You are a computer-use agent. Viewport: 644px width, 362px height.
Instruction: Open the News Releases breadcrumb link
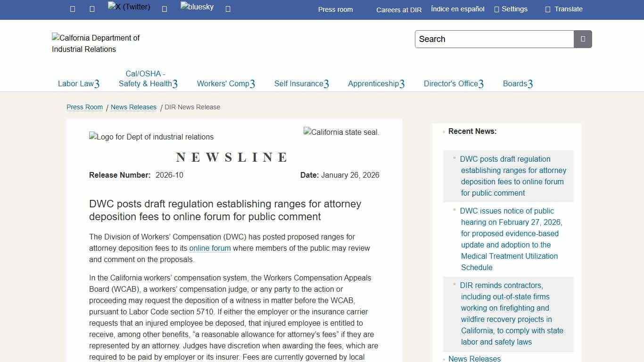[x=133, y=107]
